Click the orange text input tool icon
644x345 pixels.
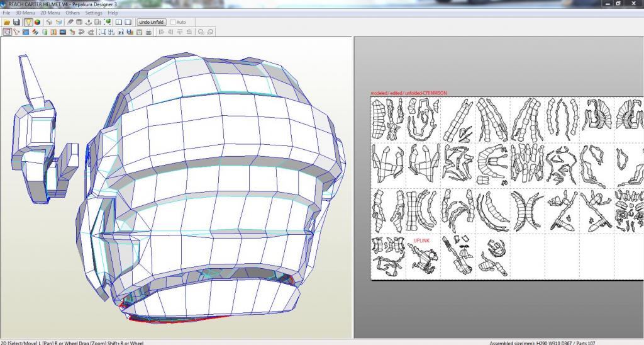pos(53,31)
